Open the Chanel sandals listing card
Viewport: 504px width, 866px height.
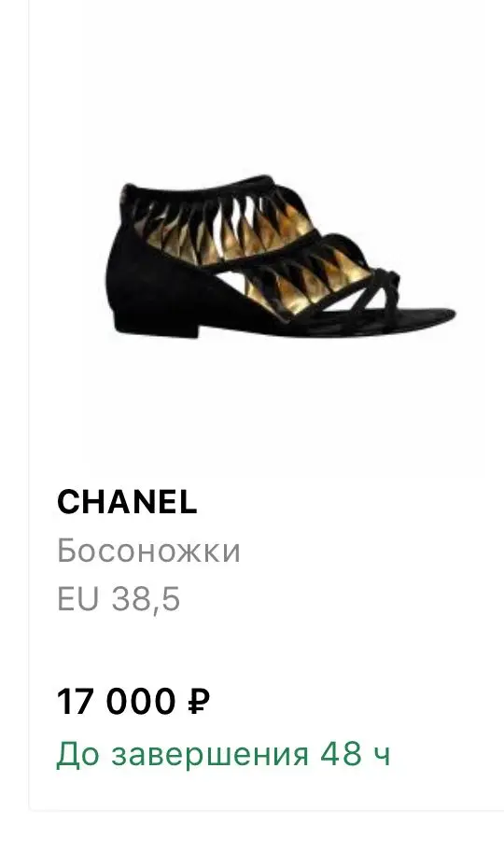266,405
